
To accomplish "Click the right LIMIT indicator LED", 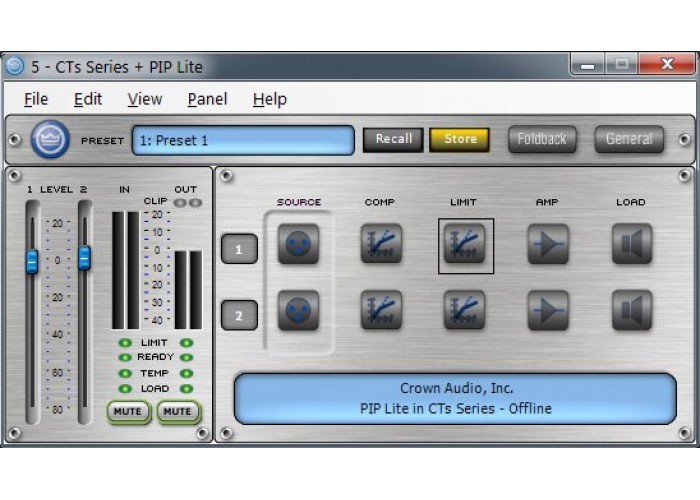I will click(x=186, y=343).
